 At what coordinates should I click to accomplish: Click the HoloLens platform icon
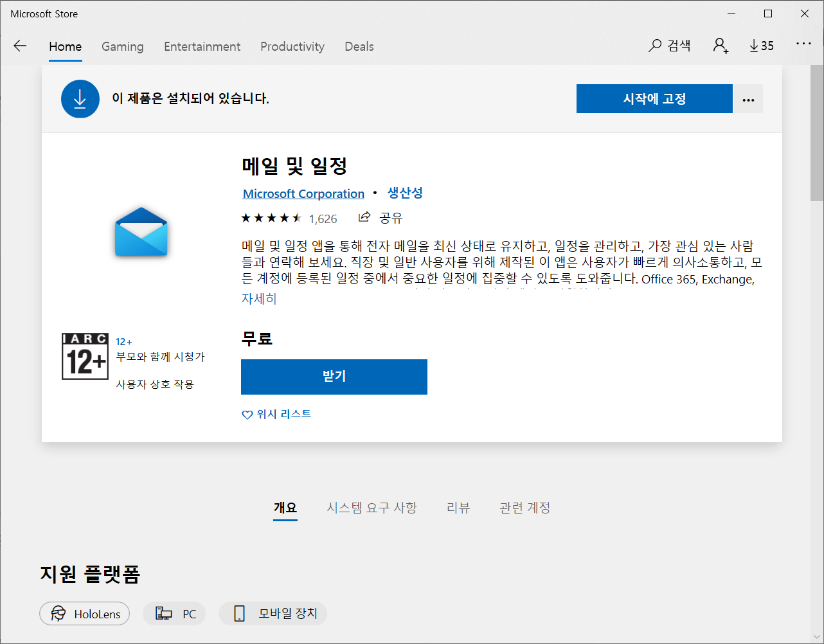tap(58, 614)
